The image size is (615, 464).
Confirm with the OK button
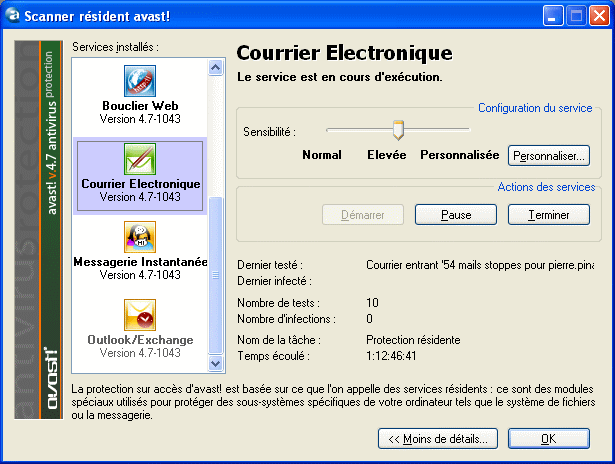[x=549, y=439]
